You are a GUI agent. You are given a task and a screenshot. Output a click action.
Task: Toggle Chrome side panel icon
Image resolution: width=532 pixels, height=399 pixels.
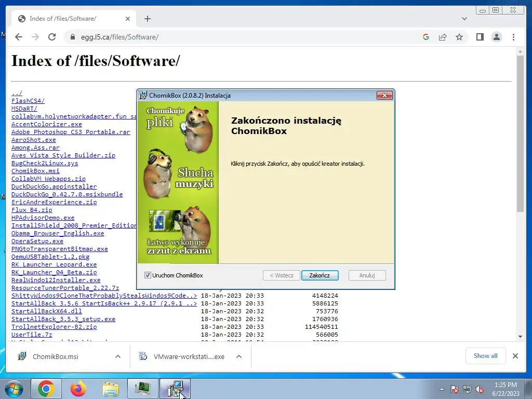480,37
